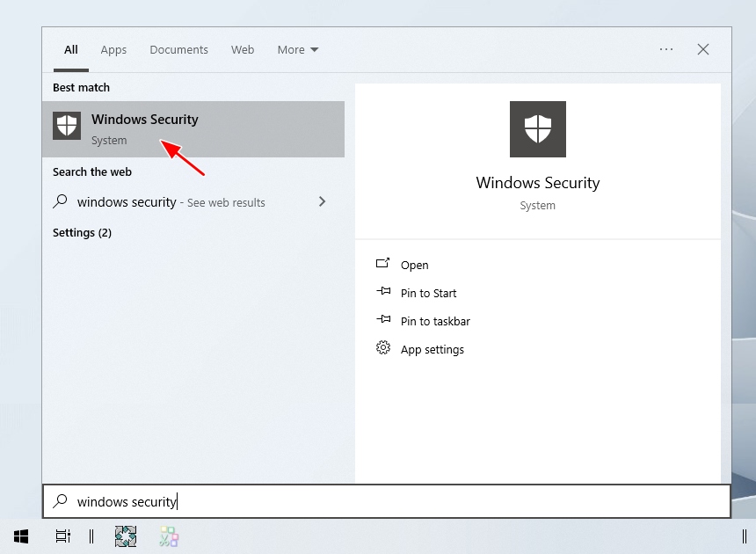Viewport: 756px width, 554px height.
Task: Switch to the Apps tab
Action: (x=113, y=50)
